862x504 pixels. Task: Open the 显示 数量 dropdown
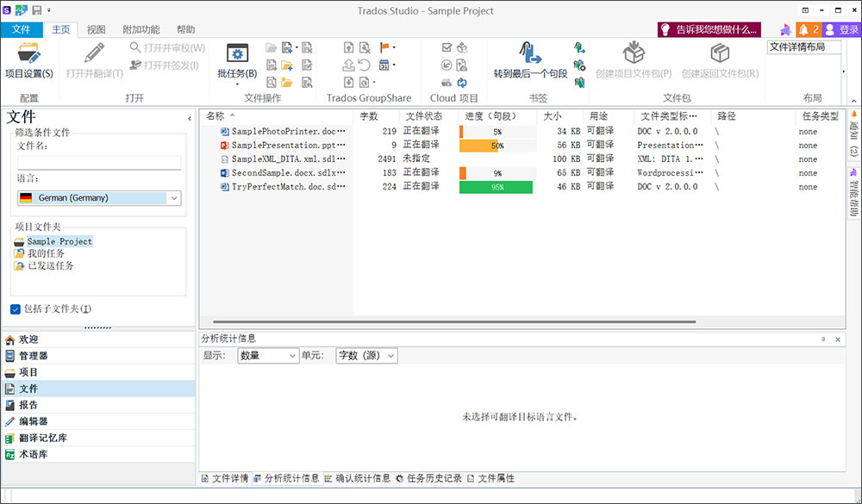point(268,356)
